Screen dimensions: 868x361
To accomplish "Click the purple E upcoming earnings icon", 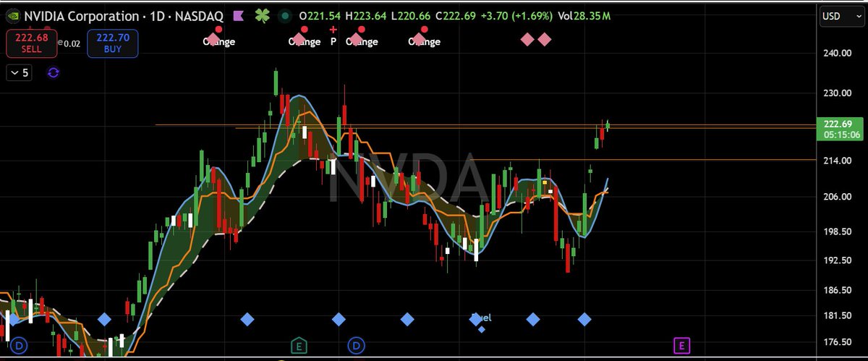I will 681,345.
